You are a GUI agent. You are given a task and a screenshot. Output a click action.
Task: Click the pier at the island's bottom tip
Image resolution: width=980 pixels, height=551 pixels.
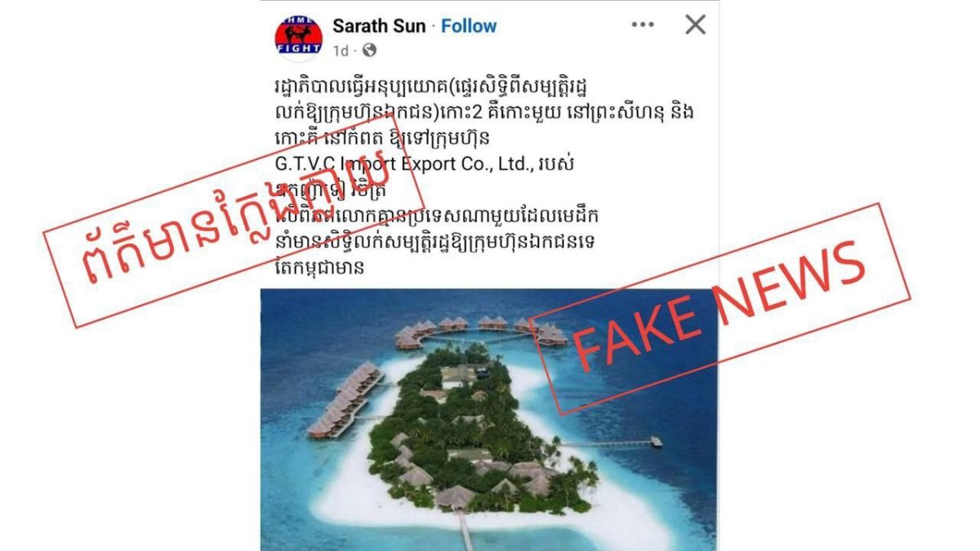(x=466, y=532)
